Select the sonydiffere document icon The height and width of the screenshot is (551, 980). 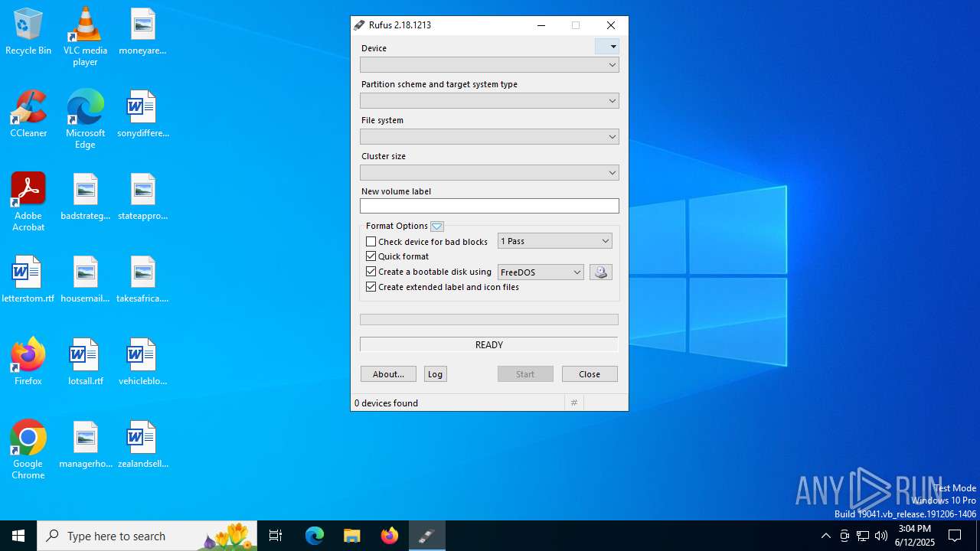click(142, 115)
